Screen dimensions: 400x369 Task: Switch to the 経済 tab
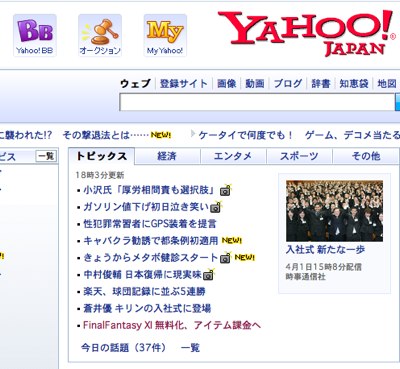click(167, 156)
